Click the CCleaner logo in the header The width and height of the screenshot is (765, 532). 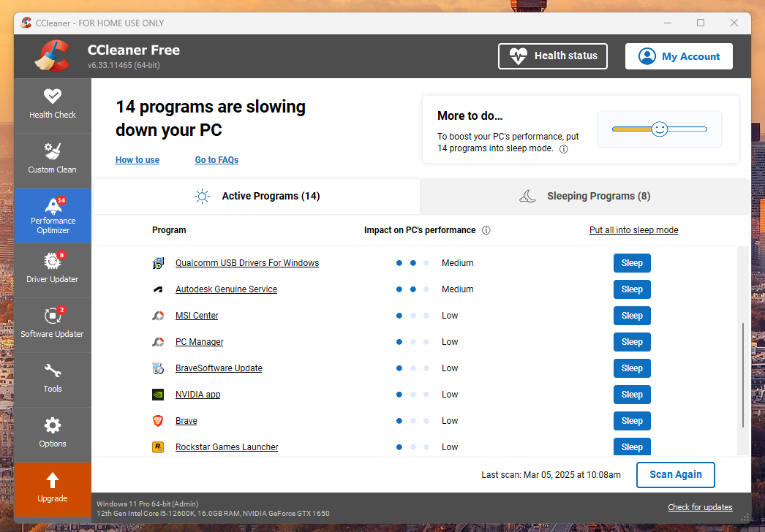[53, 56]
